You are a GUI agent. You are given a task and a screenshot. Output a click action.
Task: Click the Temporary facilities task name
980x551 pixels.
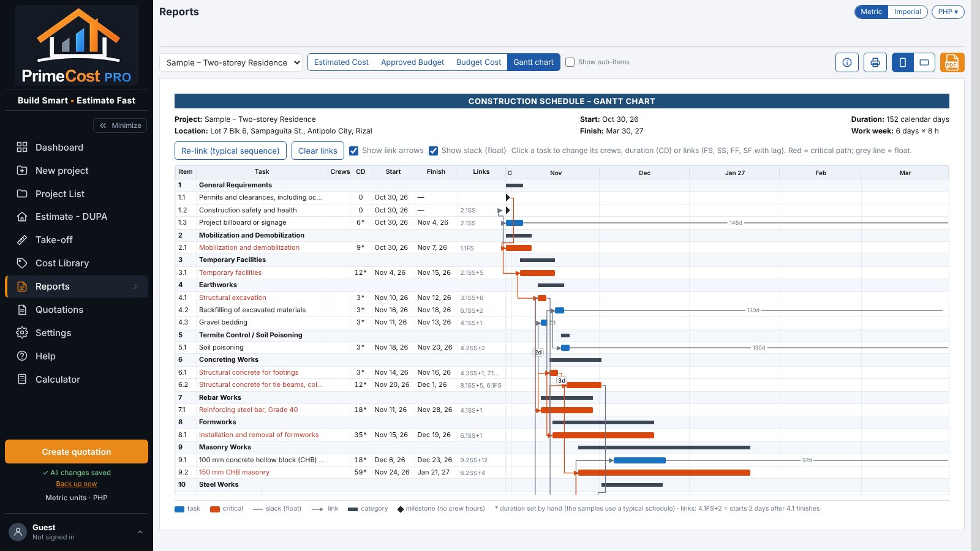pyautogui.click(x=230, y=272)
